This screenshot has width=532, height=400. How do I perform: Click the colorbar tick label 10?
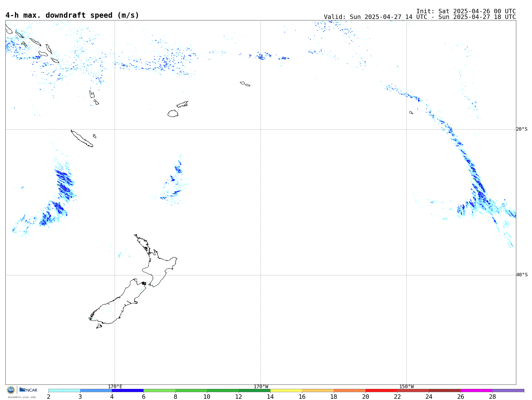coord(207,397)
